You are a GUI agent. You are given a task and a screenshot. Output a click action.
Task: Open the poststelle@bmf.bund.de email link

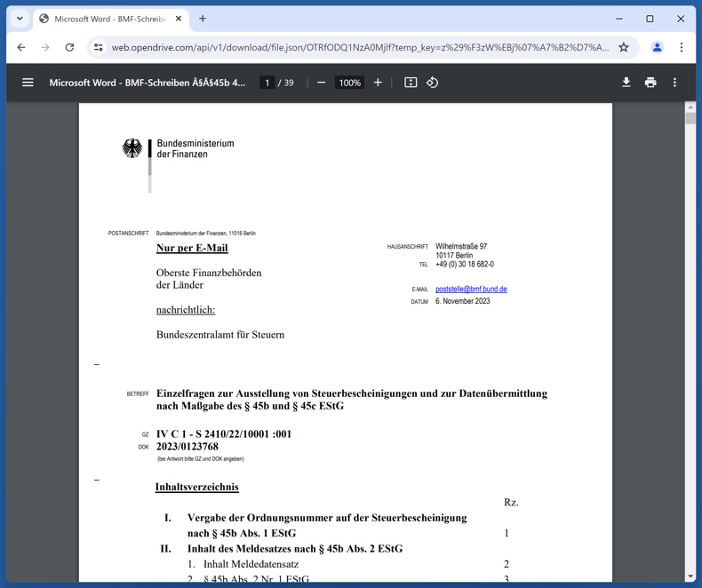pos(471,289)
